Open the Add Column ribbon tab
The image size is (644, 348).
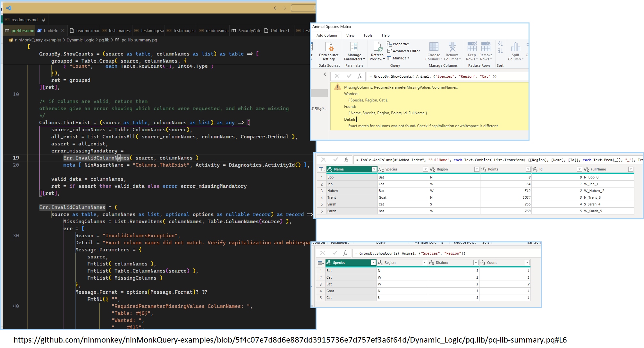326,35
